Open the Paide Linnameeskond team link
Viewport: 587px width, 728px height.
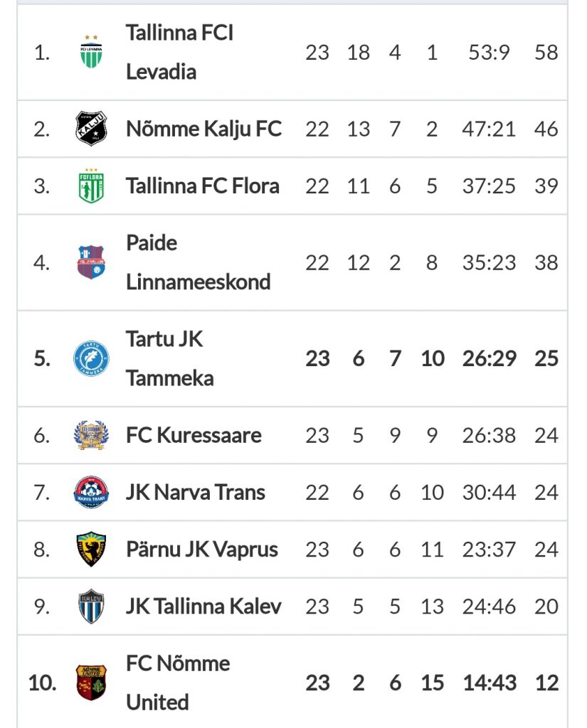tap(198, 262)
